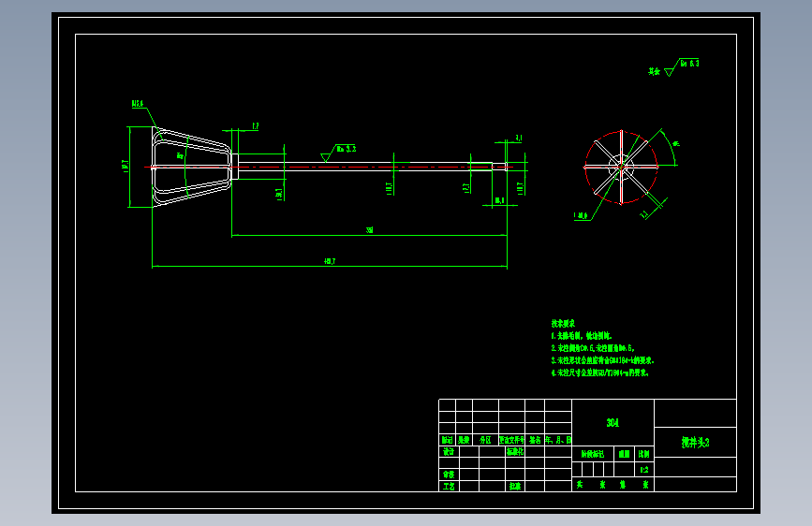The width and height of the screenshot is (812, 526).
Task: Click the "更改文件号" header cell
Action: 511,440
